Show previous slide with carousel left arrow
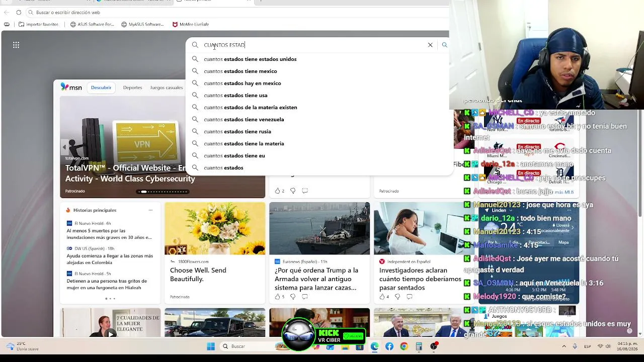Image resolution: width=644 pixels, height=362 pixels. (64, 147)
